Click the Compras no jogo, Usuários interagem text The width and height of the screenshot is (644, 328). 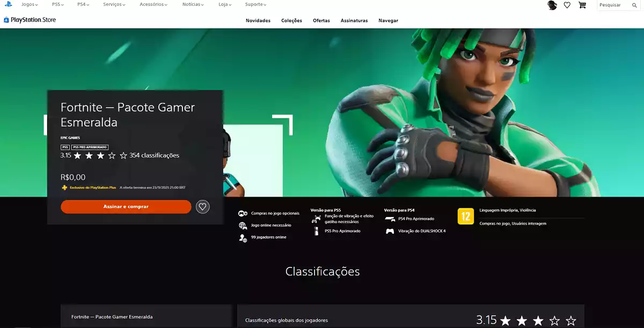click(513, 223)
